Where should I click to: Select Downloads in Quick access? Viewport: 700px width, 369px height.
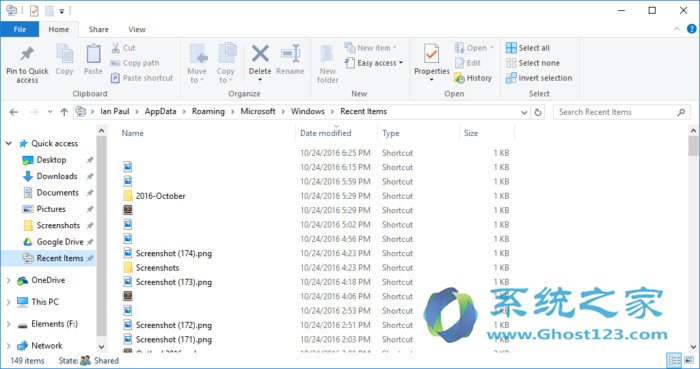tap(57, 176)
